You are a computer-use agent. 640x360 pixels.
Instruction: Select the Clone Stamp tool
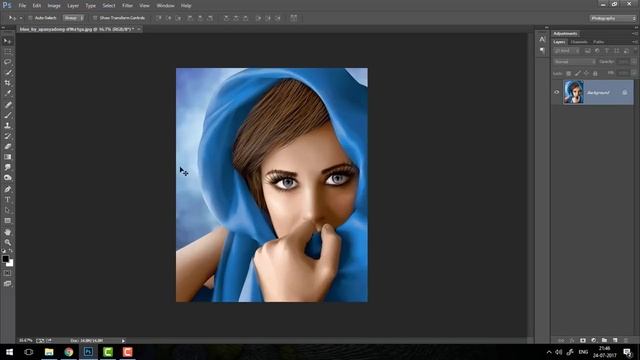pos(7,126)
